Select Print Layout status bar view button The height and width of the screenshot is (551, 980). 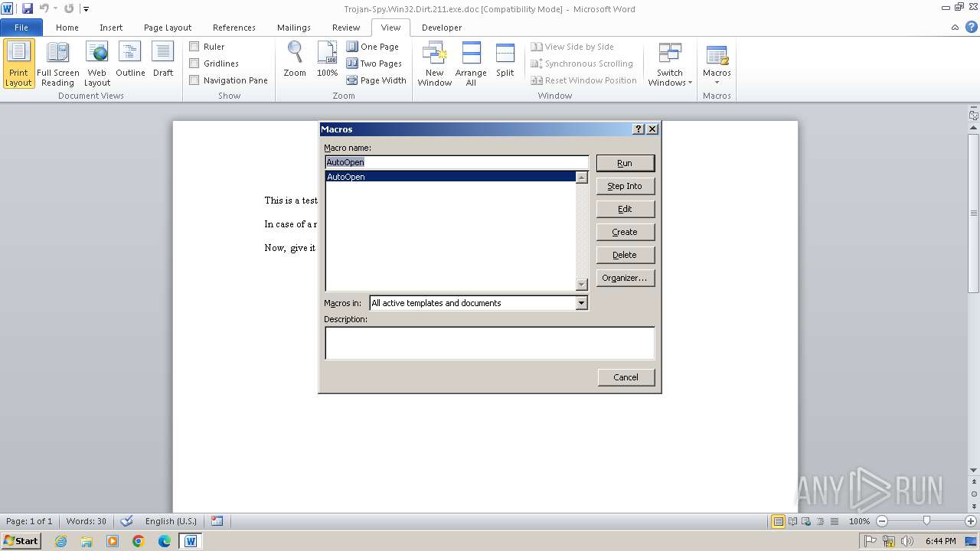click(x=778, y=521)
